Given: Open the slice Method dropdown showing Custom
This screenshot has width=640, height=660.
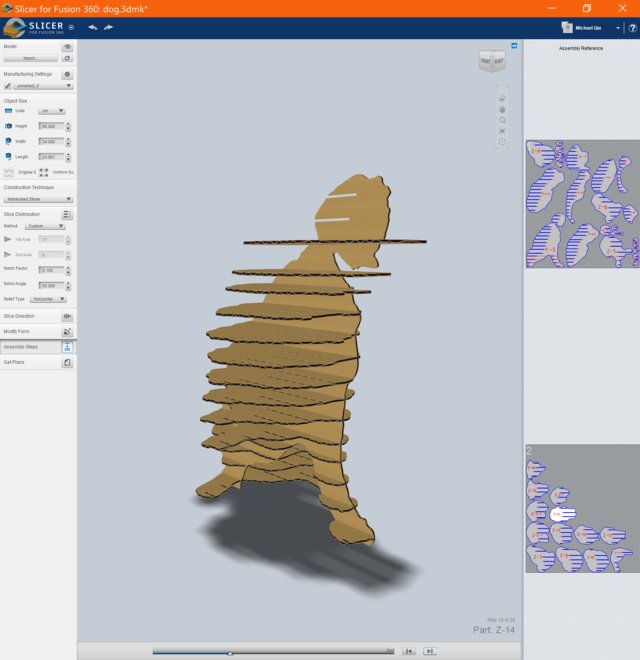Looking at the screenshot, I should tap(45, 226).
